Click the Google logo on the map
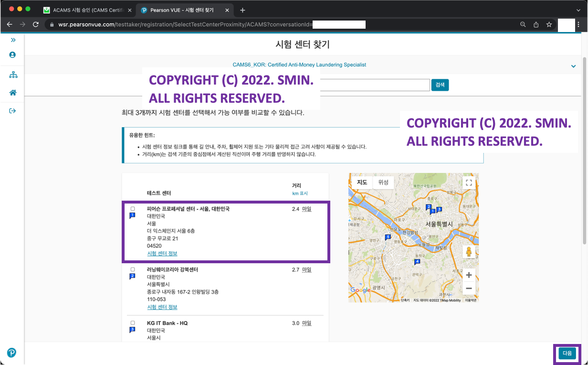 pyautogui.click(x=360, y=290)
